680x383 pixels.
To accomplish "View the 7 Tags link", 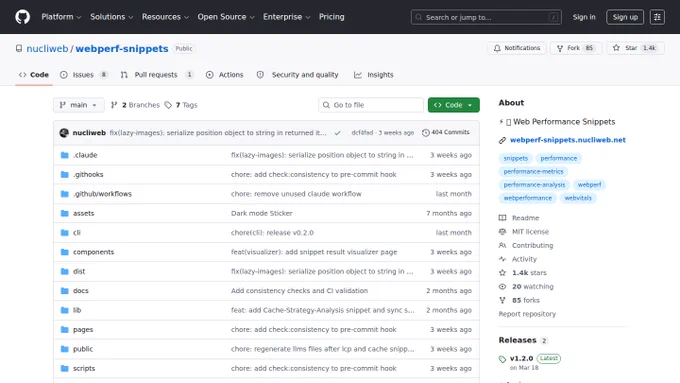I will tap(181, 105).
